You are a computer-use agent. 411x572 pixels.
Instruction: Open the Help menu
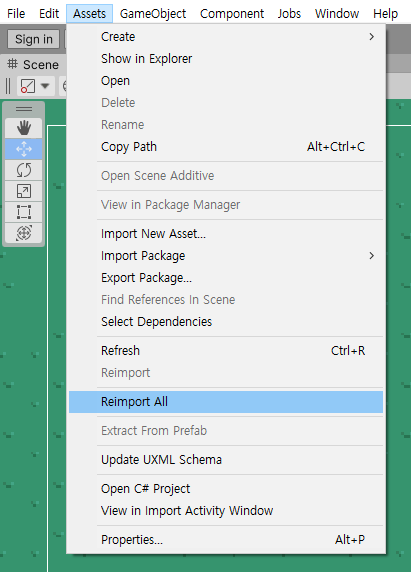coord(385,13)
